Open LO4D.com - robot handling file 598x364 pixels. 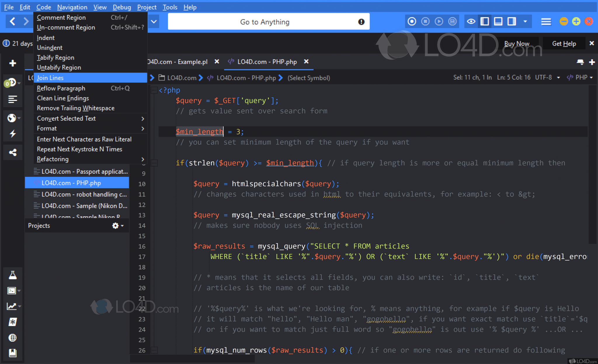(x=84, y=194)
